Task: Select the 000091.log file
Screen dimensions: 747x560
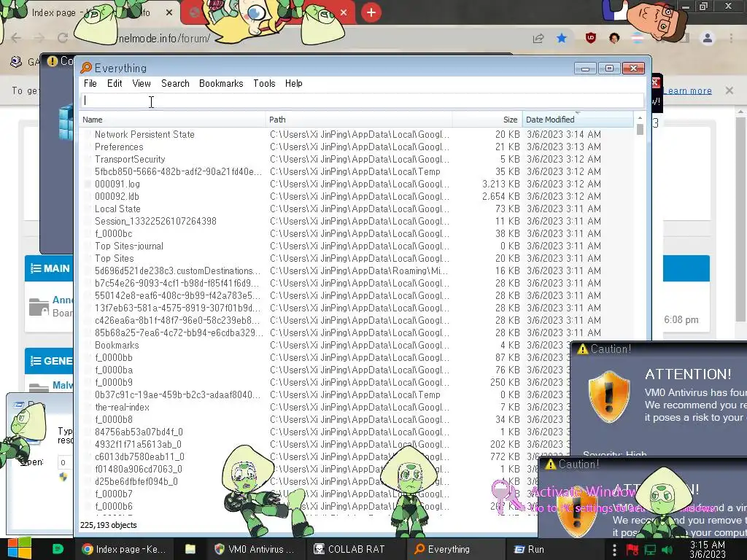Action: click(356, 184)
